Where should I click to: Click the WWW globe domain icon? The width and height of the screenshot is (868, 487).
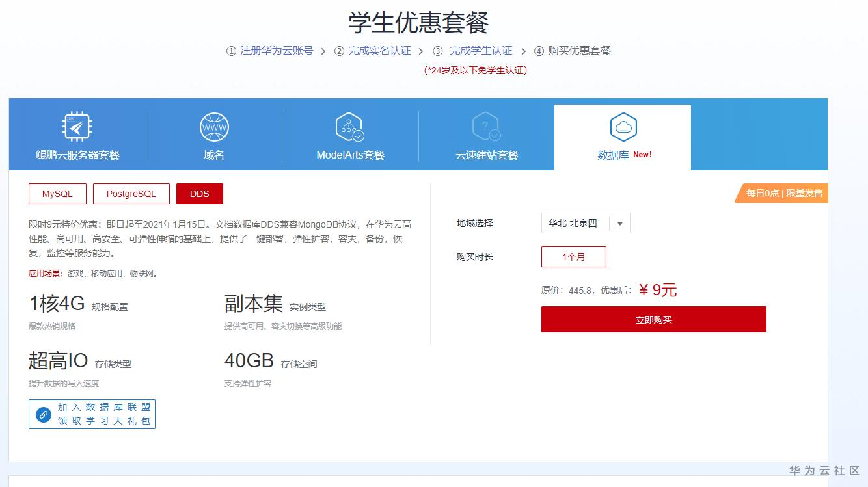tap(214, 127)
